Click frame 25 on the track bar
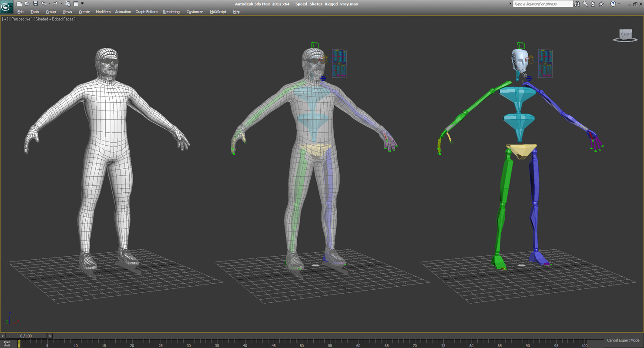This screenshot has width=644, height=348. pyautogui.click(x=160, y=344)
